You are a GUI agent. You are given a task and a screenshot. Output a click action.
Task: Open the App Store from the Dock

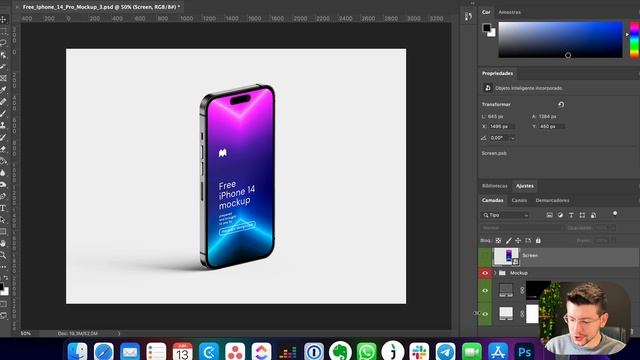click(x=498, y=351)
